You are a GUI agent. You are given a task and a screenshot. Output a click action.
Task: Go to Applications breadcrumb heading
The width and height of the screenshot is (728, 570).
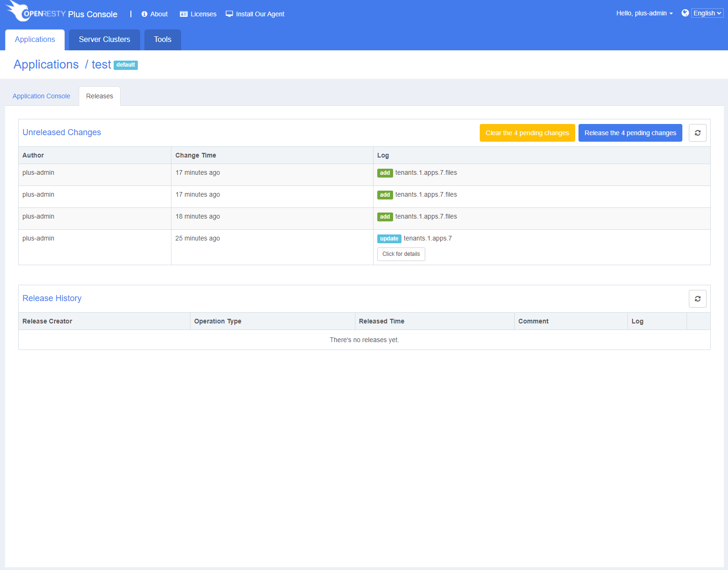(x=46, y=64)
